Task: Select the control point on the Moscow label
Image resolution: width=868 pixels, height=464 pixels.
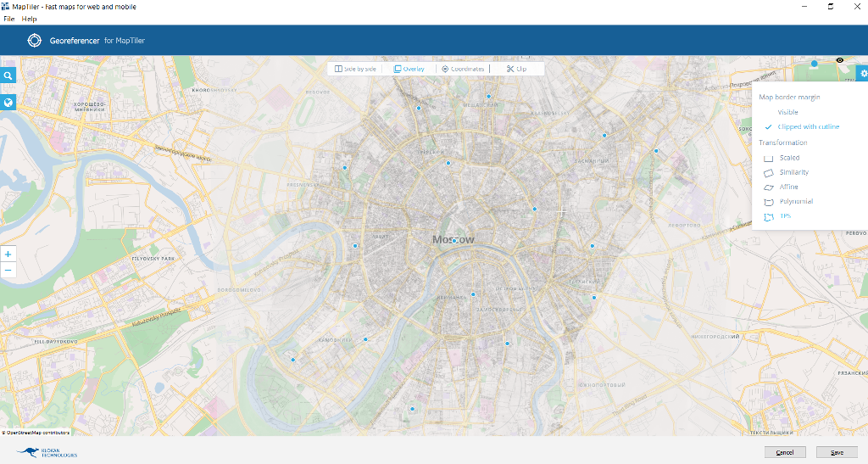Action: pyautogui.click(x=454, y=241)
